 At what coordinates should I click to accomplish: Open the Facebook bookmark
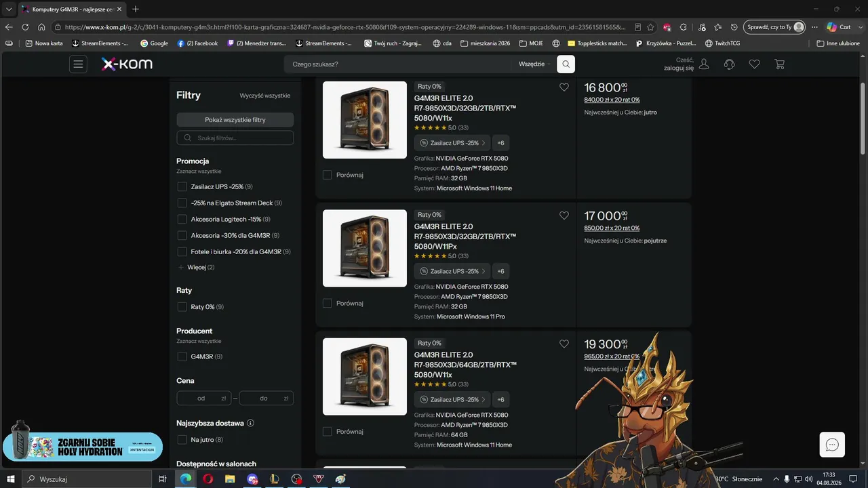pos(197,43)
